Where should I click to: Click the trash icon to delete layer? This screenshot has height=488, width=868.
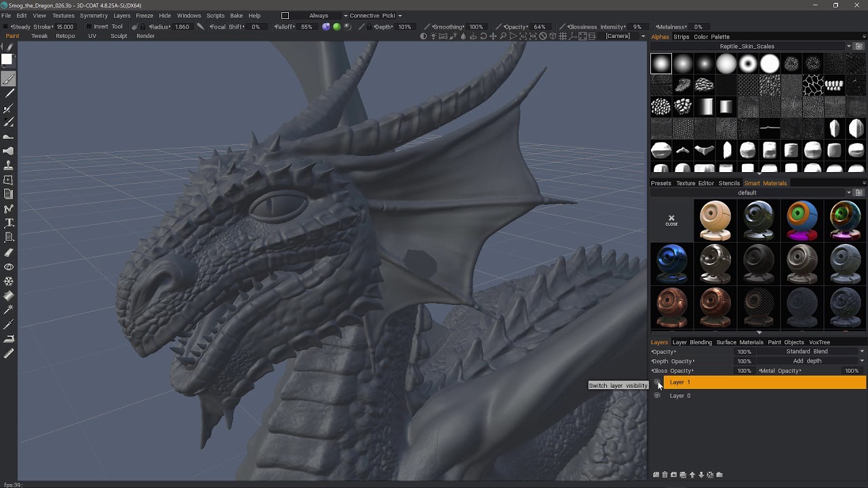coord(665,475)
